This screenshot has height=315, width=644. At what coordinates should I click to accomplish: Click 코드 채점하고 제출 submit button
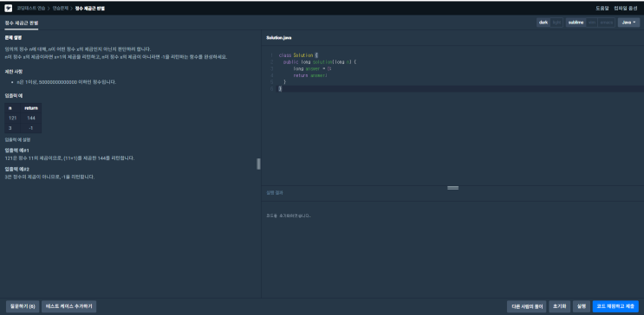coord(615,306)
